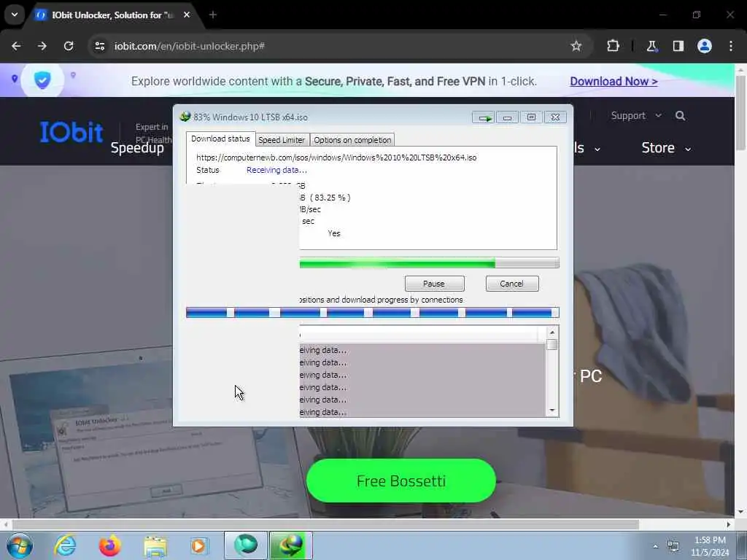Click connections list scroll down arrow
747x560 pixels.
click(x=551, y=410)
